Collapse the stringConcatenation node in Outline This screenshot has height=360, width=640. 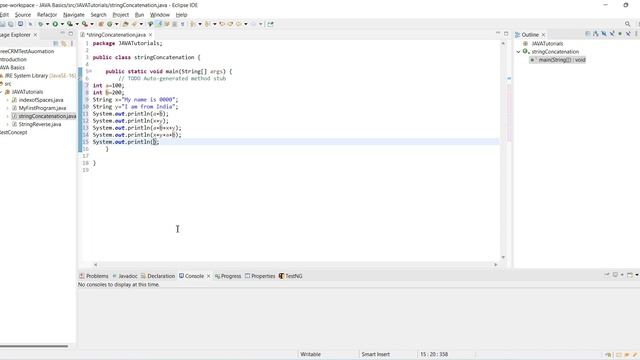(518, 52)
